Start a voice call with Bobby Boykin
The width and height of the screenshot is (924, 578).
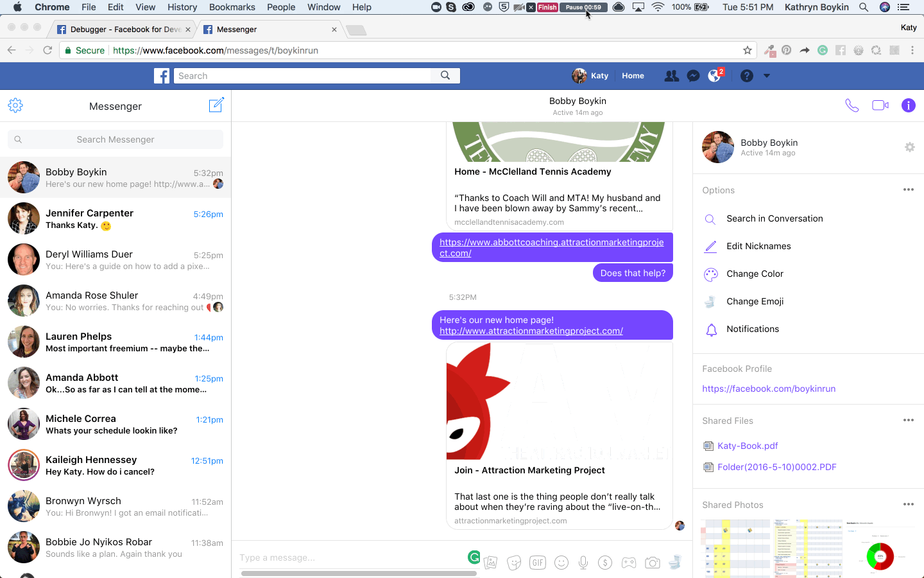click(x=851, y=105)
